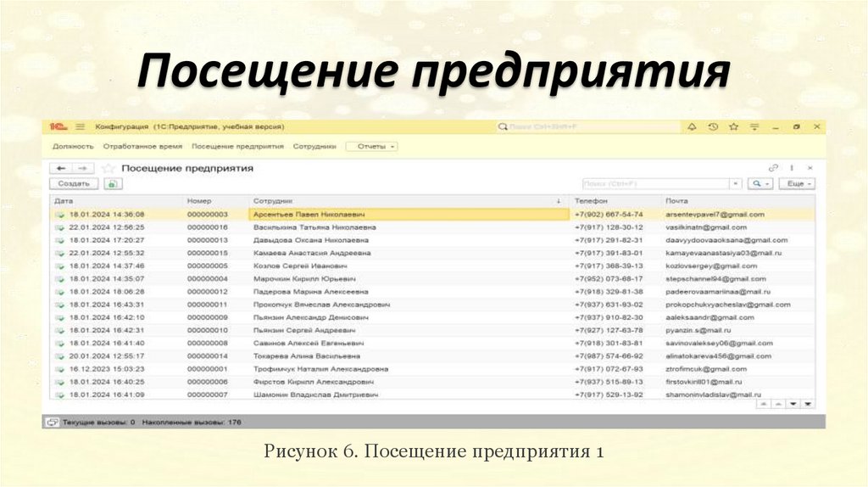Open Еще actions dropdown
This screenshot has height=487, width=868.
point(797,184)
